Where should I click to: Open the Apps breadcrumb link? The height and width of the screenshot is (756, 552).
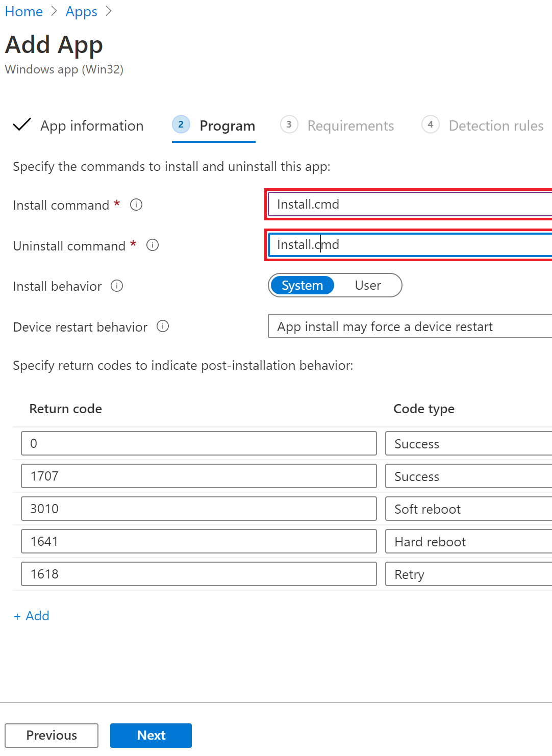click(81, 11)
